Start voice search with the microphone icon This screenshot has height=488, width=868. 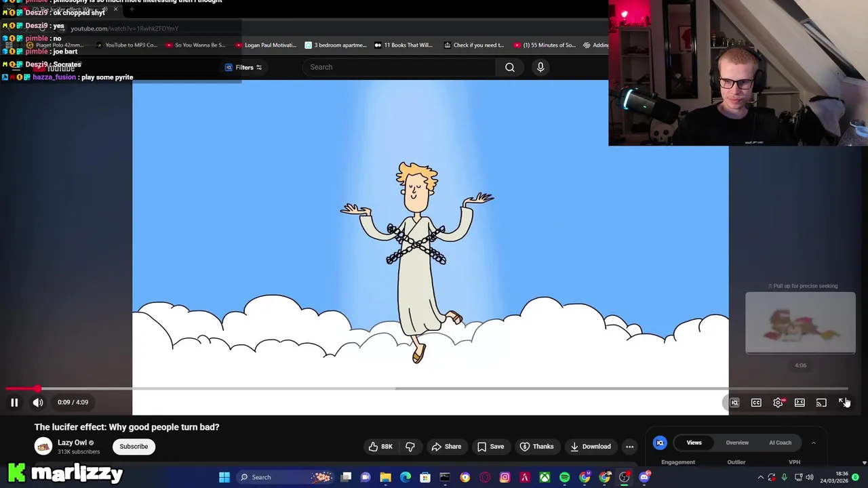pyautogui.click(x=540, y=67)
